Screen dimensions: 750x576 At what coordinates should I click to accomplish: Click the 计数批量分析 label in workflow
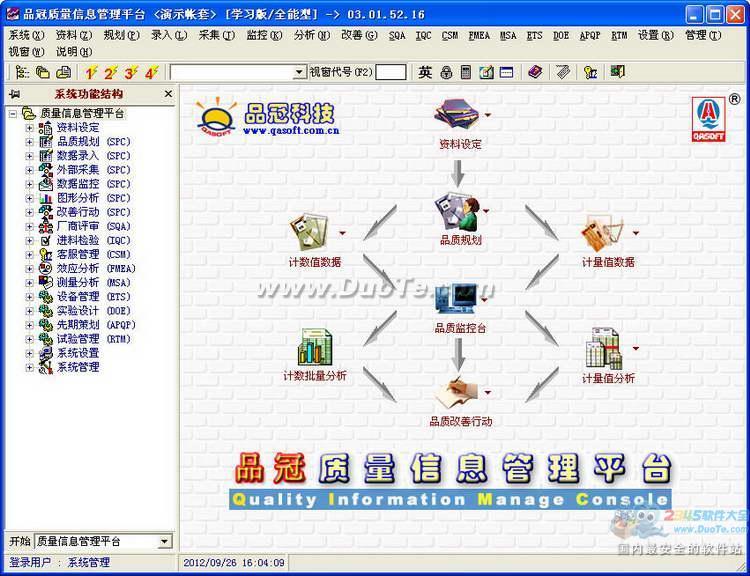tap(315, 376)
